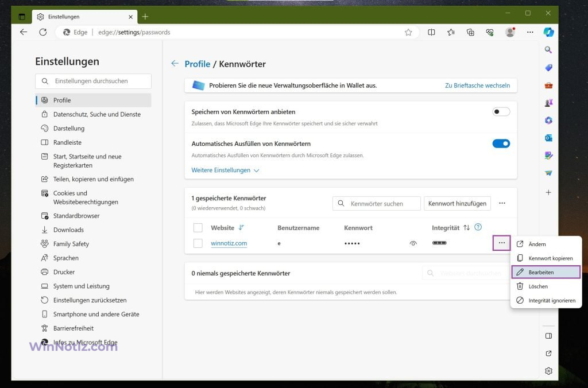Add this page to favorites star icon
The height and width of the screenshot is (388, 588).
(408, 32)
